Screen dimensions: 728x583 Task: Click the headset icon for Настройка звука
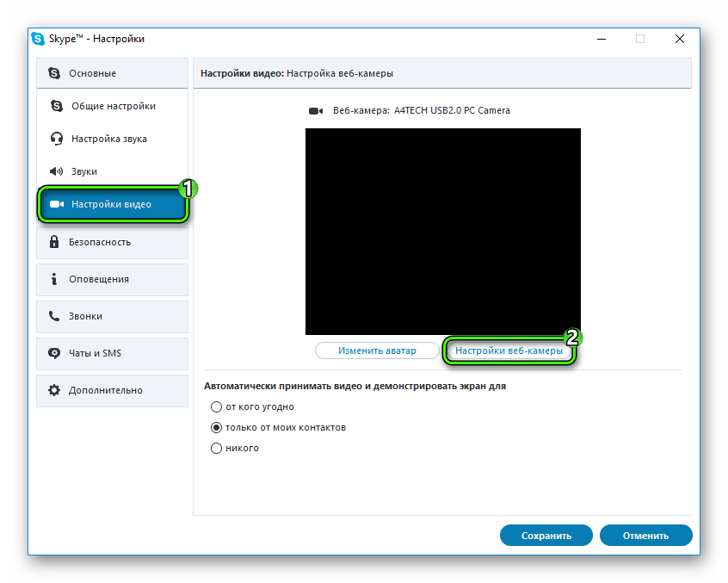(x=57, y=139)
